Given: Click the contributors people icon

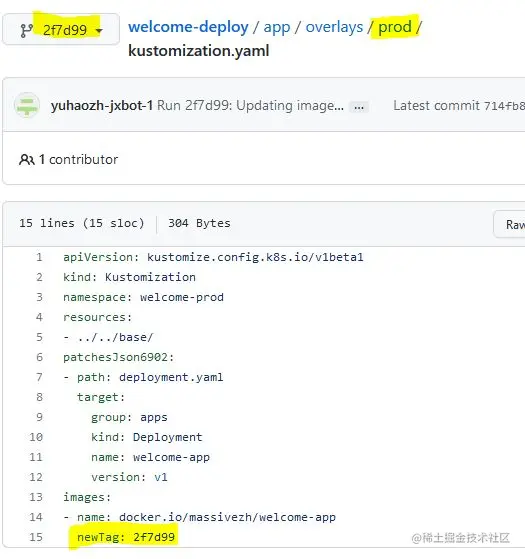Looking at the screenshot, I should click(x=26, y=160).
